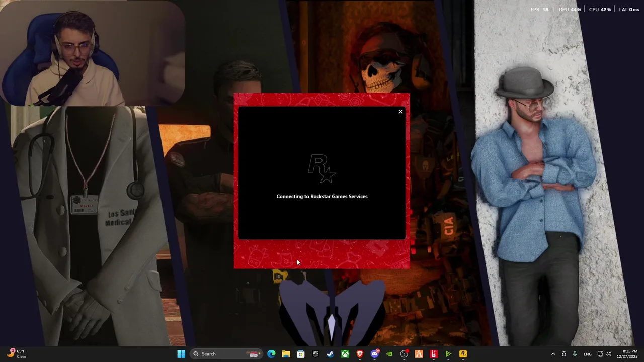Click the Rockstar R-star logo in dialog
The height and width of the screenshot is (362, 644).
pos(322,169)
